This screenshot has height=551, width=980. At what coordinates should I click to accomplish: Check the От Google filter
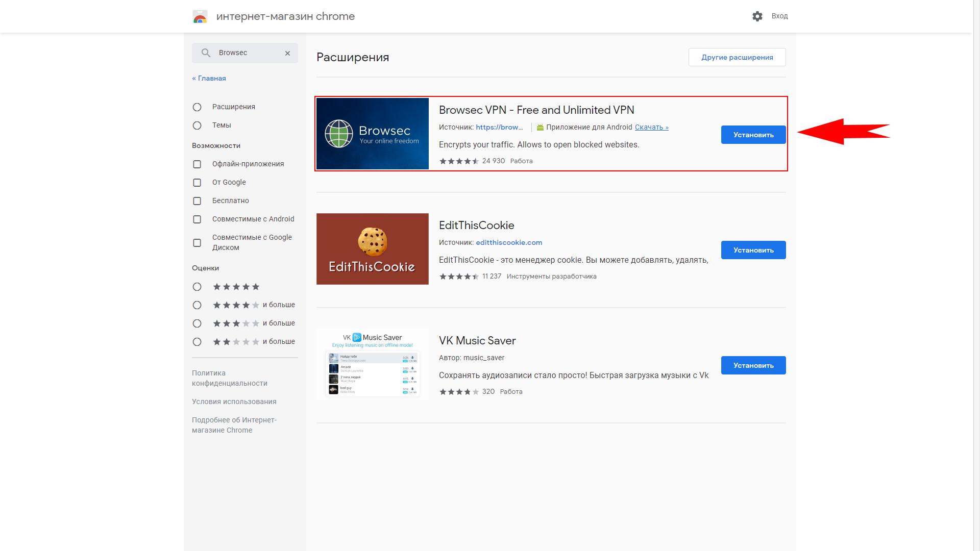pos(197,183)
